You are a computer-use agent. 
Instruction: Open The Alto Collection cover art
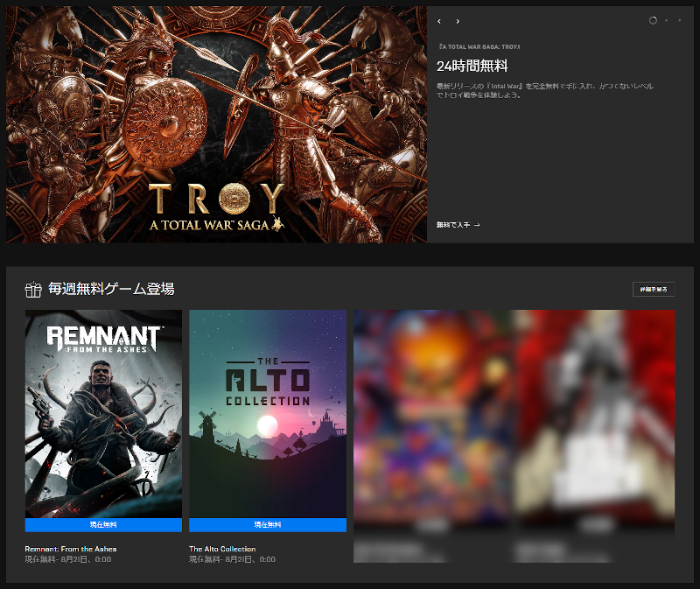(268, 414)
